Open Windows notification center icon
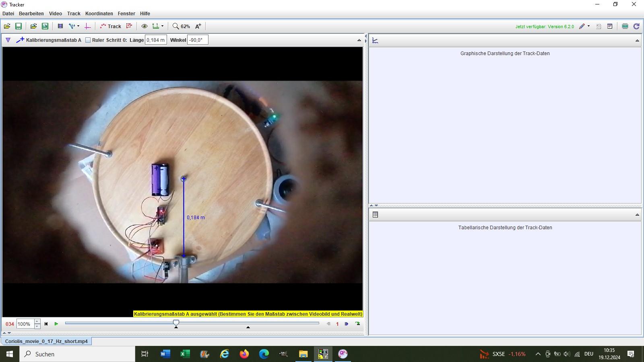The height and width of the screenshot is (362, 644). (631, 354)
